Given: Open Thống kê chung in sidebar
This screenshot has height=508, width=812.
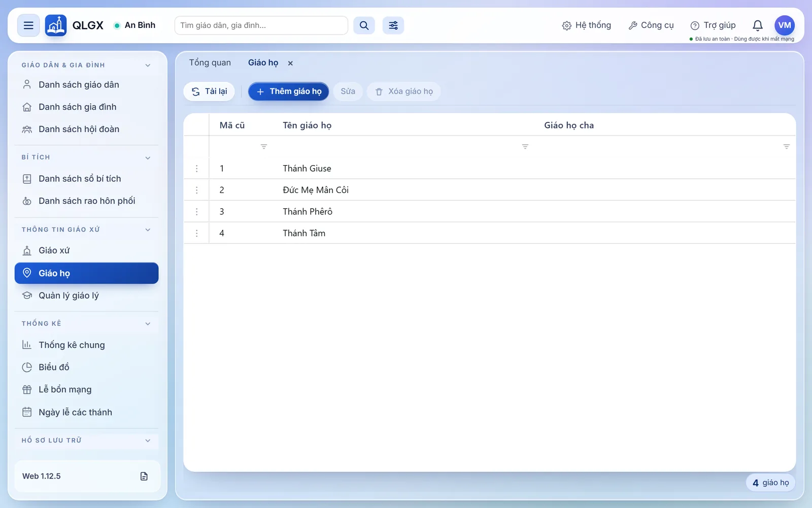Looking at the screenshot, I should coord(87,345).
